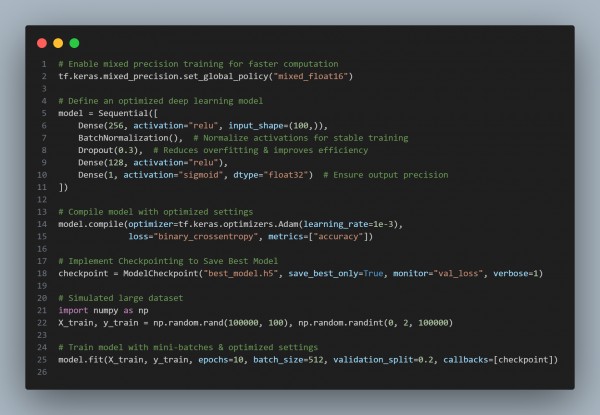The width and height of the screenshot is (600, 415).
Task: Click 'save_best_only=True' on line 18
Action: (x=336, y=273)
